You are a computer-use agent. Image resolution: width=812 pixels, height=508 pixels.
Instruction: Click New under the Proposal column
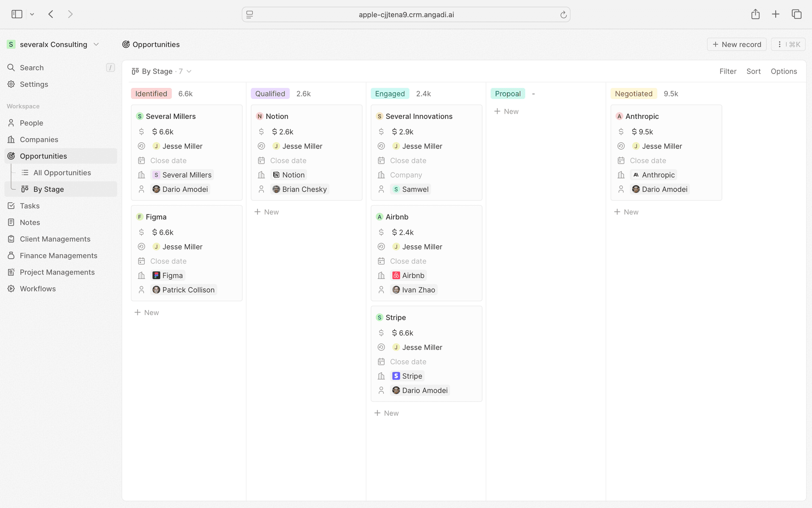click(506, 111)
